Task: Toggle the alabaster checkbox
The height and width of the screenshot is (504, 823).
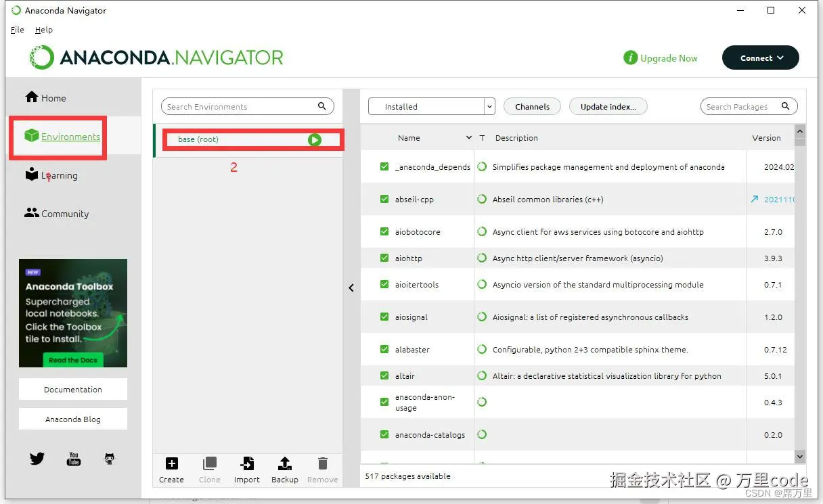Action: (x=384, y=349)
